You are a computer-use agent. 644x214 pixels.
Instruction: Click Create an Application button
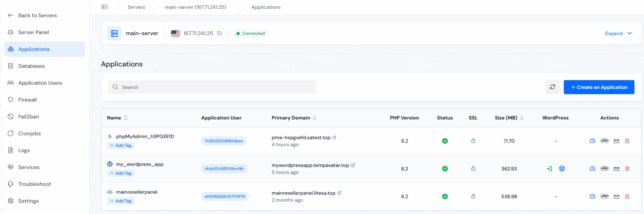[x=599, y=87]
